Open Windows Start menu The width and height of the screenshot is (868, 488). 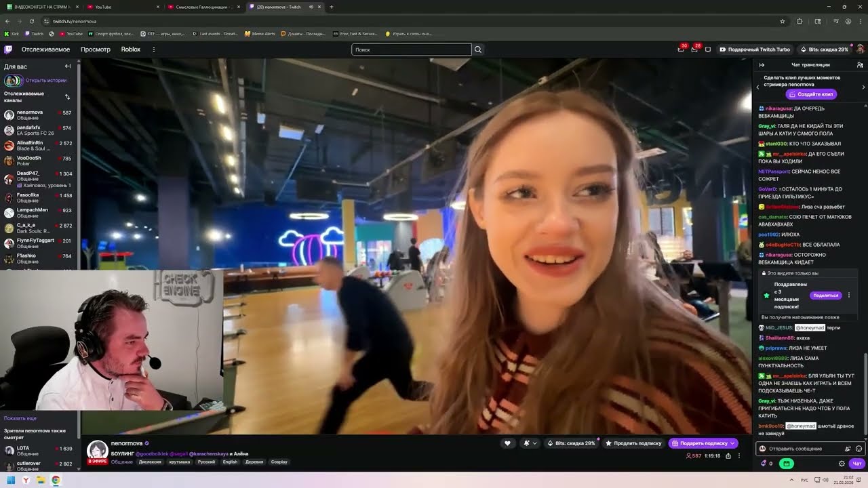point(11,480)
